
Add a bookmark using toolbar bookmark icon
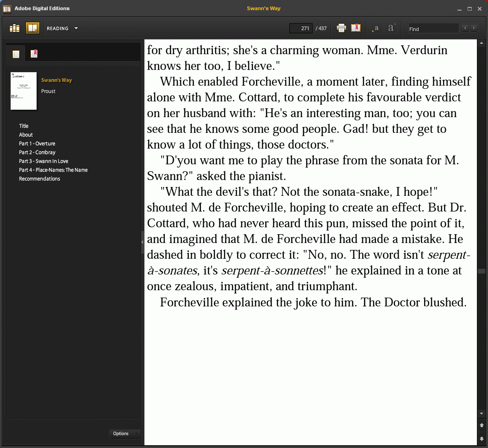pyautogui.click(x=356, y=28)
